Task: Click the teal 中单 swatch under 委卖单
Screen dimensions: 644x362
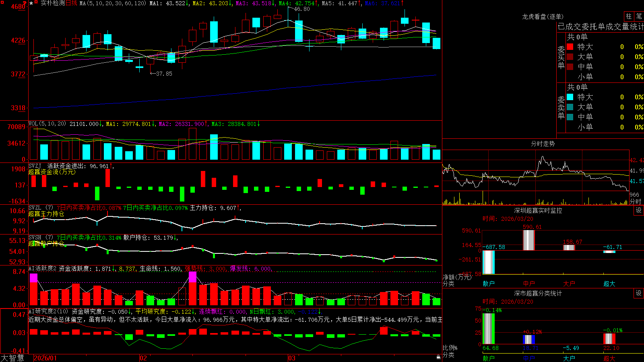Action: click(x=570, y=117)
